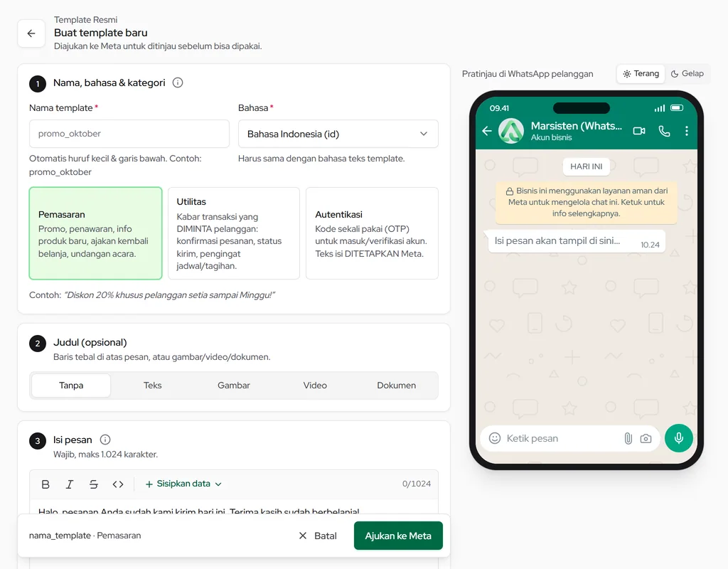The image size is (728, 569).
Task: Choose Tanpa header option
Action: point(71,385)
